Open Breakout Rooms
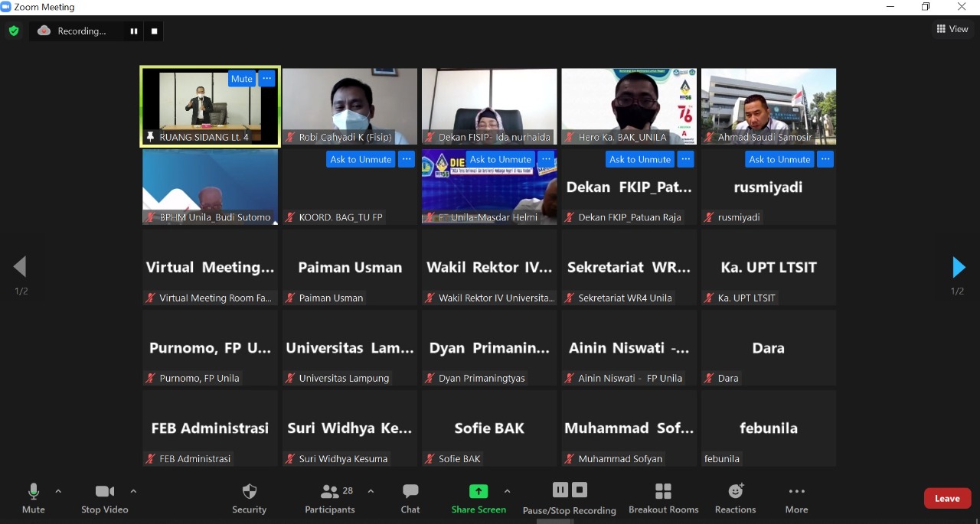Viewport: 980px width, 524px height. click(663, 498)
